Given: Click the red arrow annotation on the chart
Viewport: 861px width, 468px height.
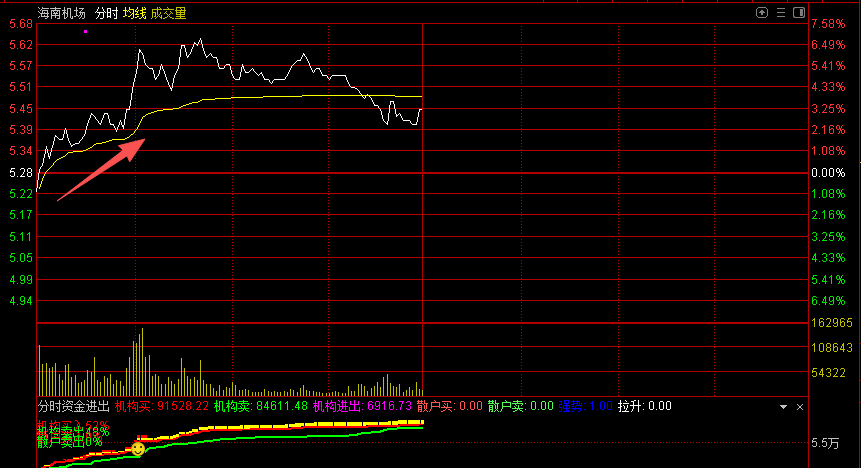Looking at the screenshot, I should 102,170.
